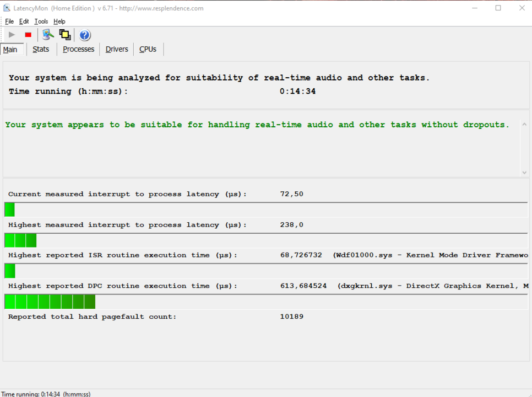Stop monitoring with the red square icon
Screen dimensions: 532x397
[28, 35]
